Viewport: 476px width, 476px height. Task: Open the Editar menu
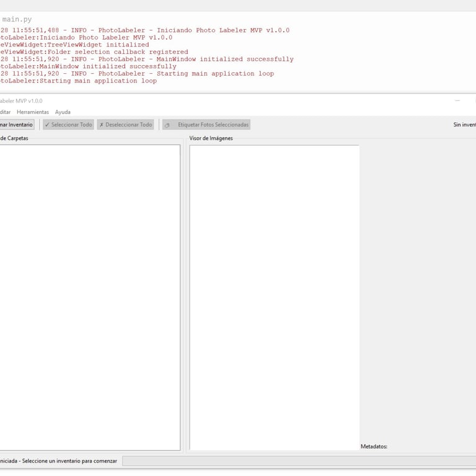click(5, 112)
